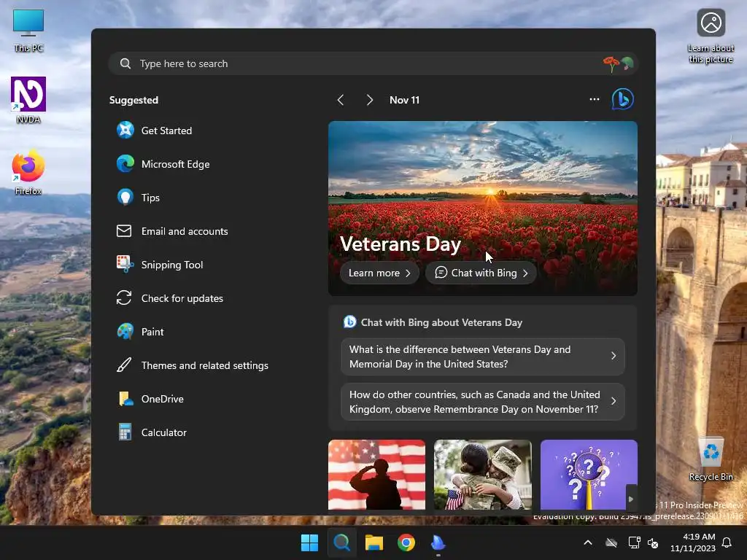Screen dimensions: 747x560
Task: Click the OneDrive offline tray icon
Action: pos(611,542)
